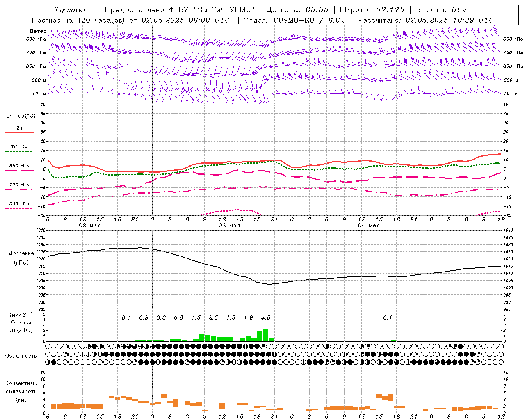
Task: Click the "Рассчитано: 02.05.2025 10:39 UTC" text
Action: tap(426, 20)
